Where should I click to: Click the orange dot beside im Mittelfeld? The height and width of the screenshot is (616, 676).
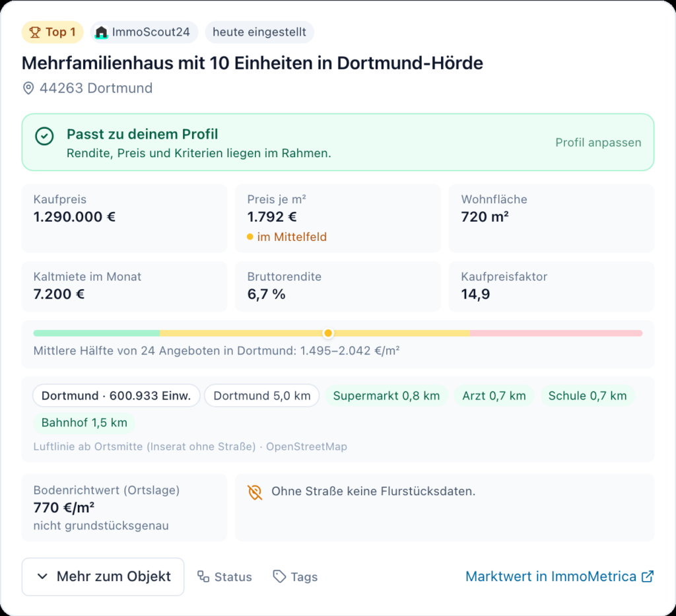(250, 236)
